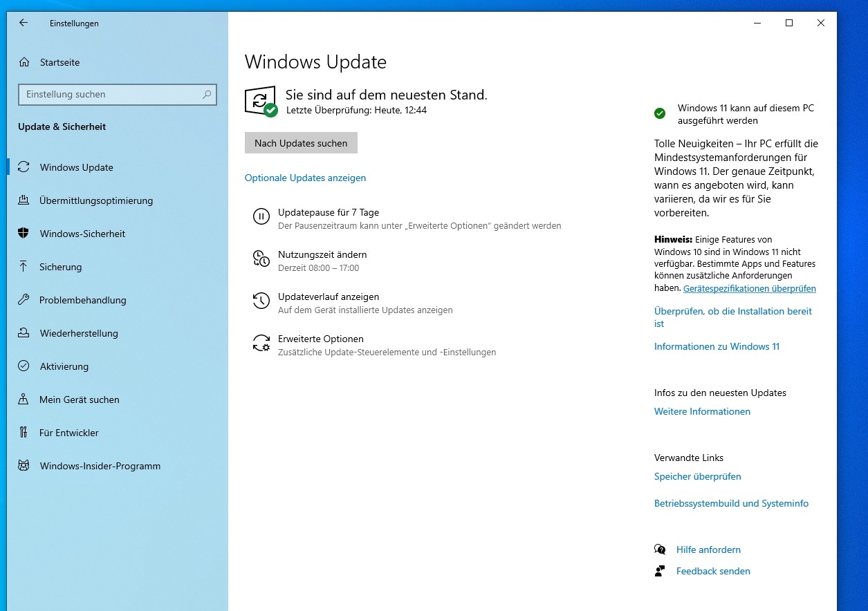Screen dimensions: 868x611
Task: Click Infos zu den neuesten Updates heading
Action: (x=720, y=393)
